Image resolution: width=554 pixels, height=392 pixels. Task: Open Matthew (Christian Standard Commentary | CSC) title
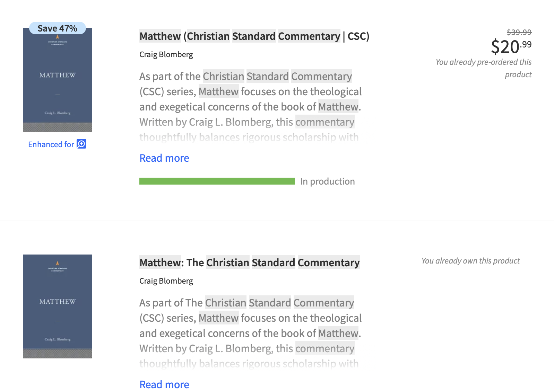254,36
